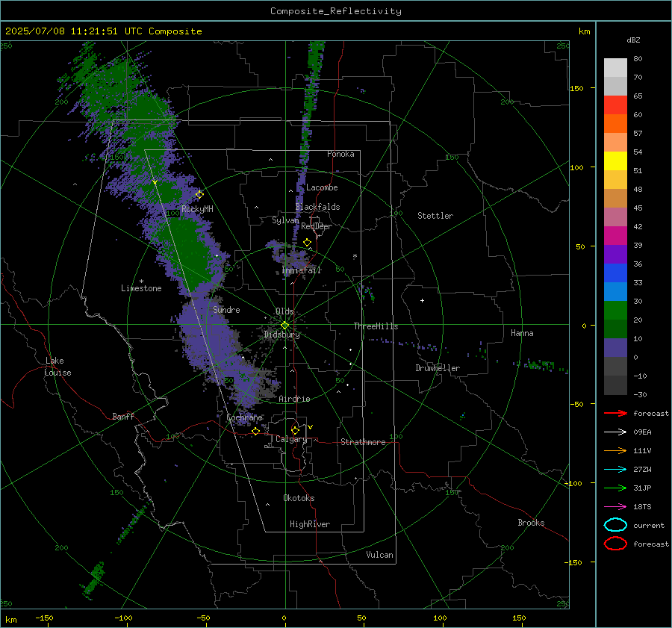Click the cyan 27ZW arrow legend icon
Screen dimensions: 672x628
coord(615,470)
